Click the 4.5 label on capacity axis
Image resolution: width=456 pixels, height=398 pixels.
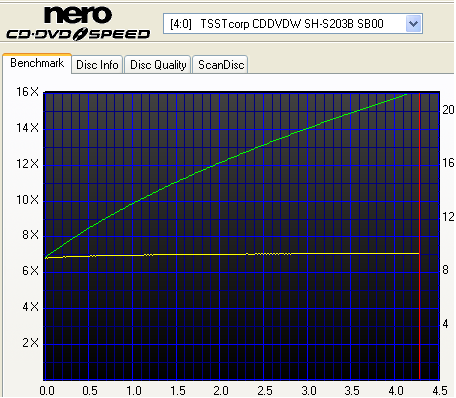[440, 391]
